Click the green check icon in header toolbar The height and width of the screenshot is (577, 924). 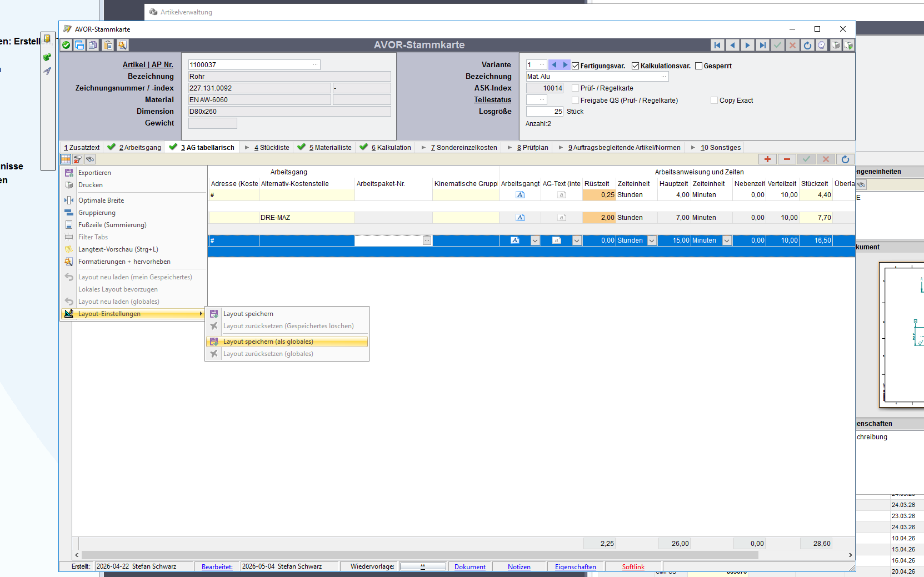click(66, 45)
